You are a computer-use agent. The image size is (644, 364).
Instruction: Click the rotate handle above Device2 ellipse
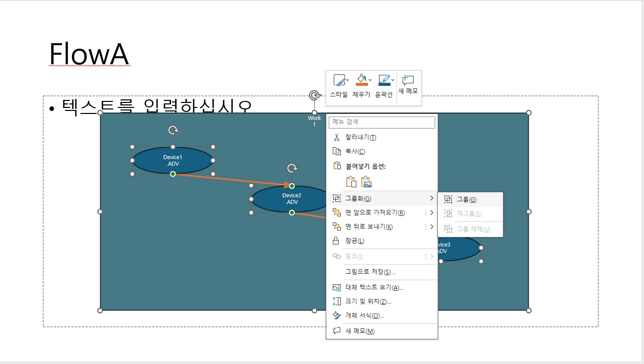click(292, 168)
